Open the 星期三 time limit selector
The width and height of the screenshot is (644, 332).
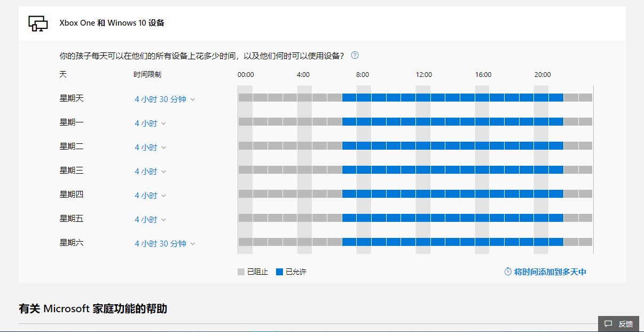(150, 170)
